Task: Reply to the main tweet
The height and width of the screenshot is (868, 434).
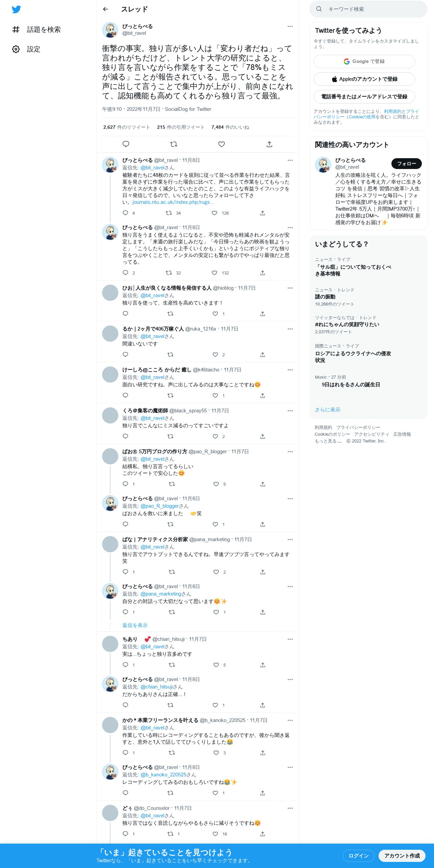Action: click(x=126, y=144)
